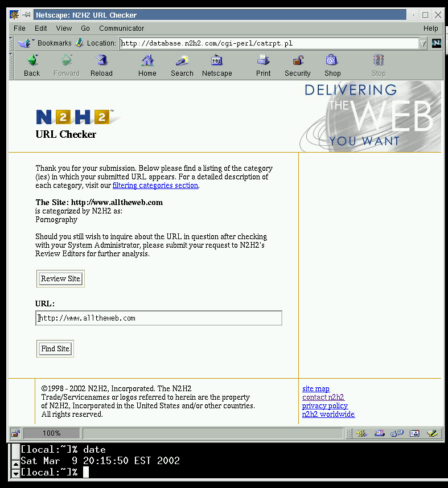The height and width of the screenshot is (488, 448).
Task: Open Newsgroups from component bar
Action: [x=397, y=433]
